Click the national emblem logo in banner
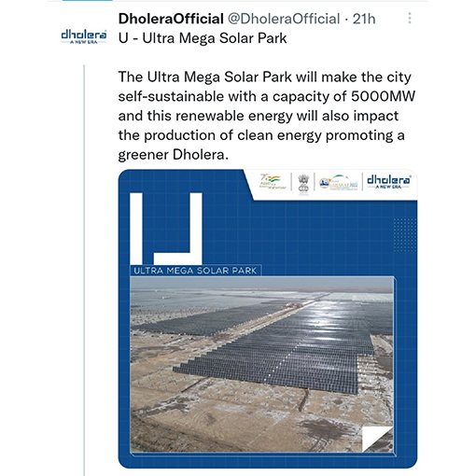Viewport: 476px width, 476px height. [x=303, y=184]
